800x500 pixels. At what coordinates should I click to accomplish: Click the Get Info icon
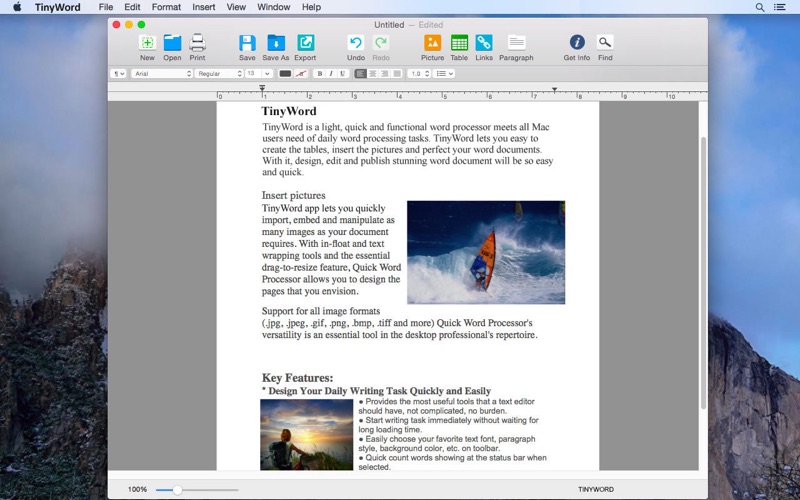click(x=577, y=43)
